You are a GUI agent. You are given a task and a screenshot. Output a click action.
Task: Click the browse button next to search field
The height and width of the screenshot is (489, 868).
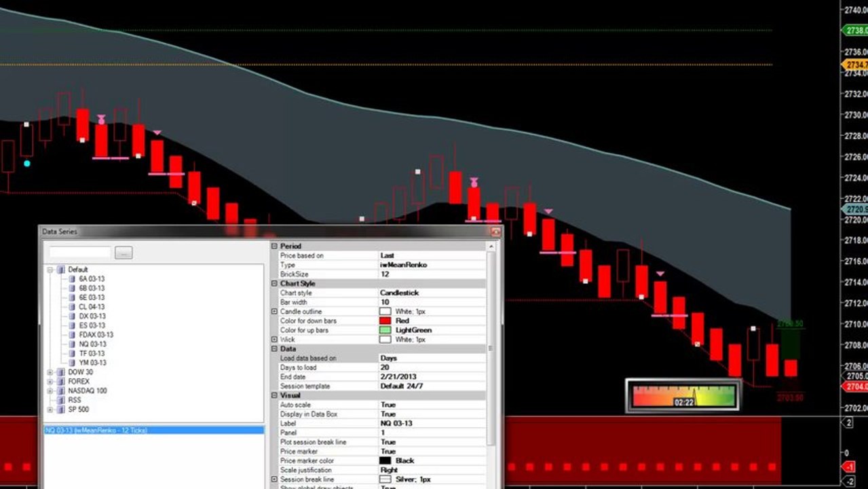(124, 253)
